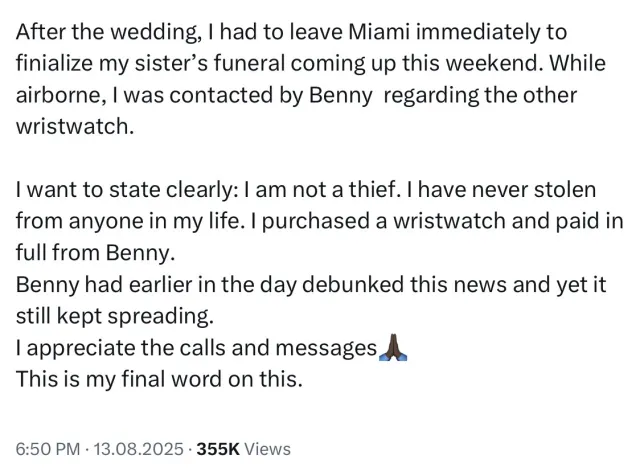The height and width of the screenshot is (476, 640).
Task: Click "I appreciate the calls and messages"
Action: (195, 348)
